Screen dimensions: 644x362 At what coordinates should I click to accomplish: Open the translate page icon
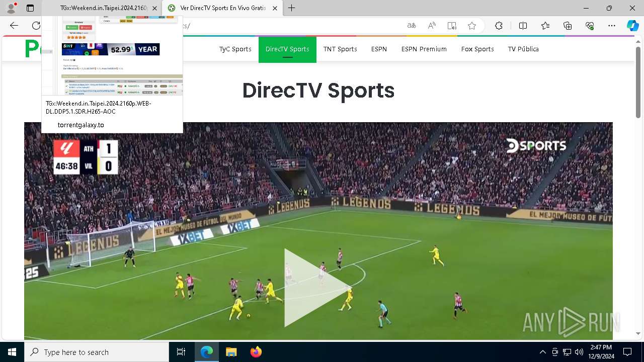(412, 26)
